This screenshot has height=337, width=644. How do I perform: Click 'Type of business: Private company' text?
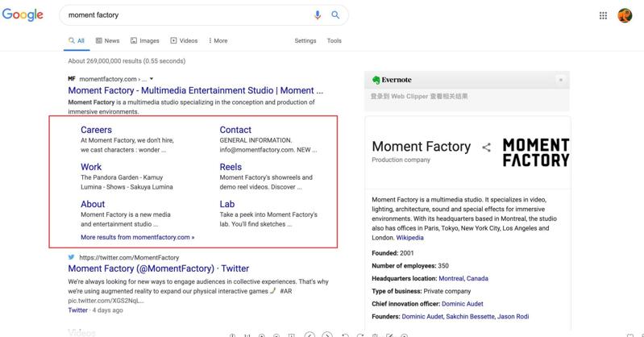[x=421, y=291]
